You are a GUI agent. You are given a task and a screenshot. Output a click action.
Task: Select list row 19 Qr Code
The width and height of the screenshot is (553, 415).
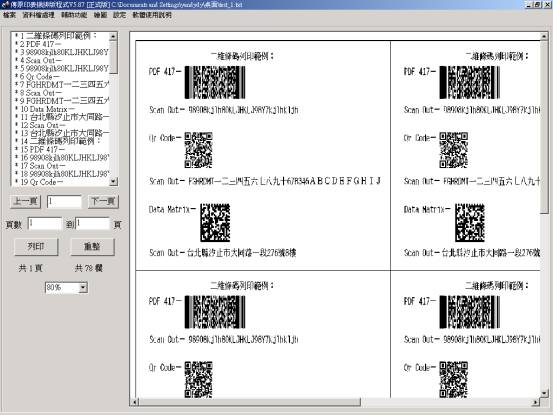click(x=61, y=182)
